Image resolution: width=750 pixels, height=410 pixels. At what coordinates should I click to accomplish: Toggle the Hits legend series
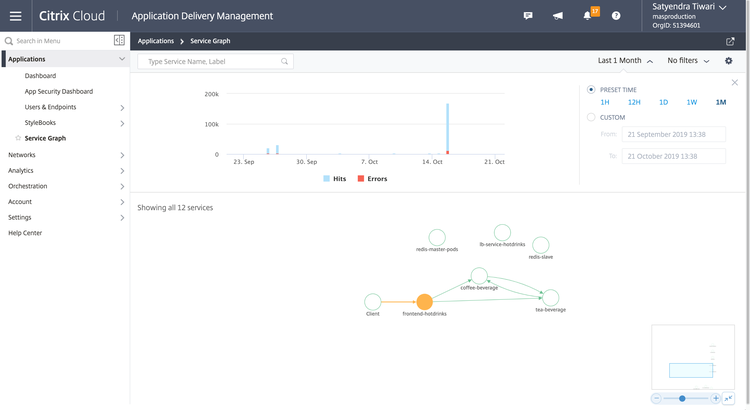pos(334,179)
